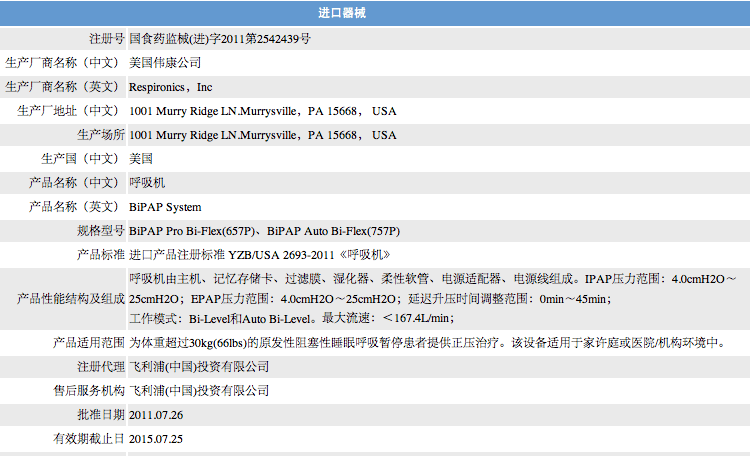Select country value 美国

point(141,158)
